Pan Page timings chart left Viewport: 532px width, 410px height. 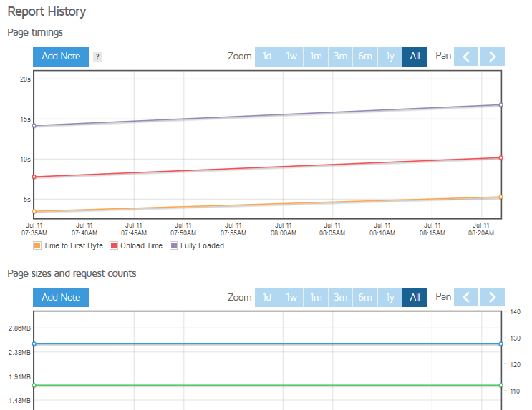466,57
